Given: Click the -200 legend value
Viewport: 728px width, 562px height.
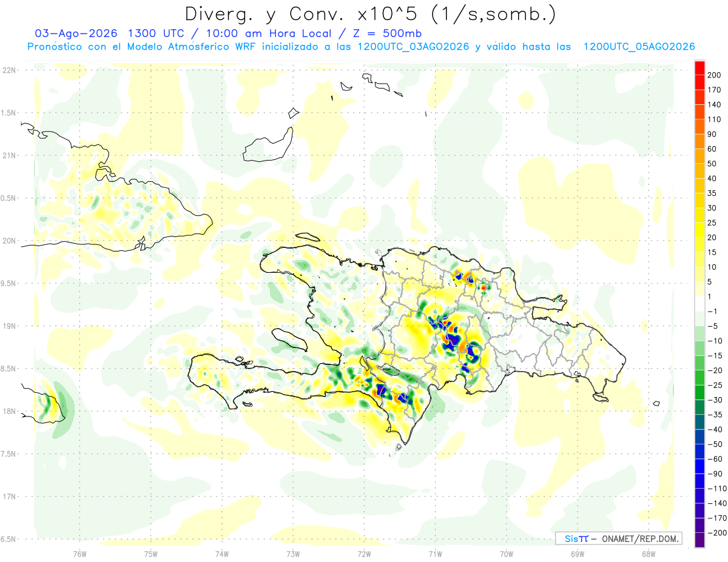Looking at the screenshot, I should 717,533.
